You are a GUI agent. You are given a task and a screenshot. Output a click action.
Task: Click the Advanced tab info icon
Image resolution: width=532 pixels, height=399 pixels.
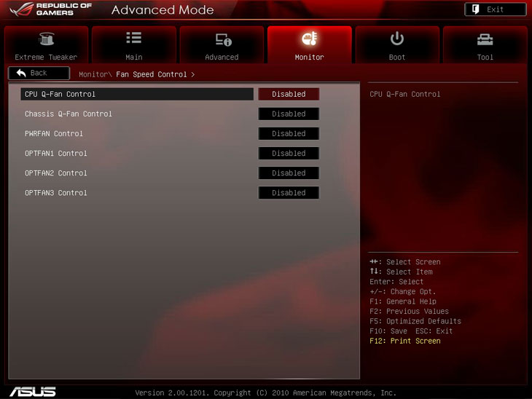(x=222, y=39)
